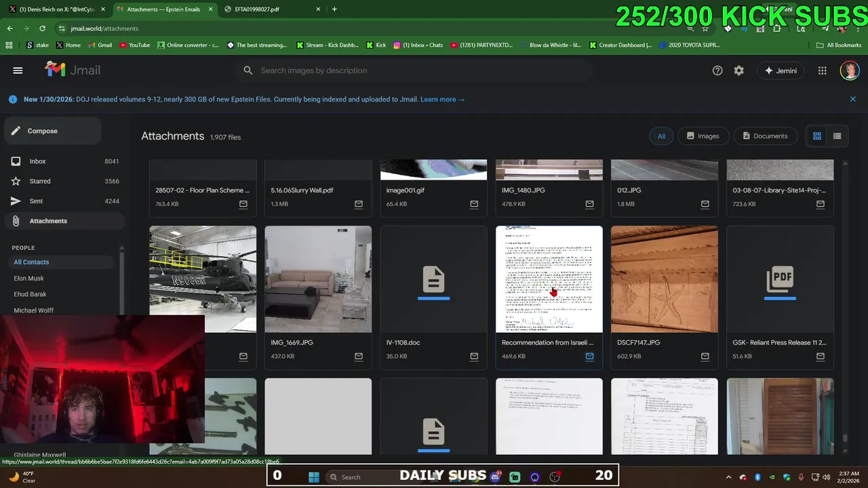Open the settings gear icon

(739, 70)
